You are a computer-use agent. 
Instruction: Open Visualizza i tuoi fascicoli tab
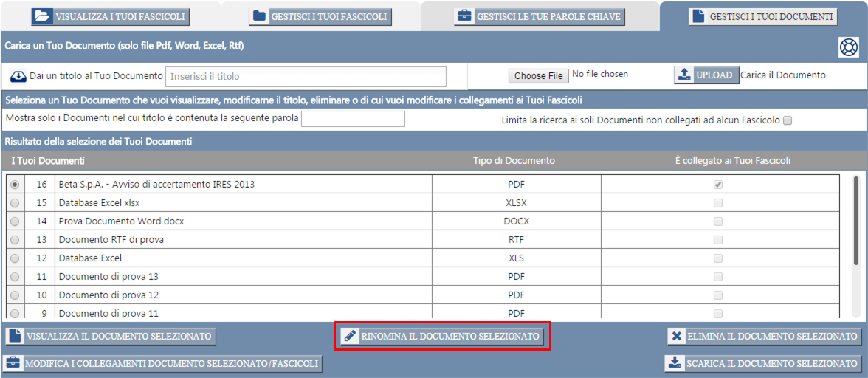click(x=109, y=16)
